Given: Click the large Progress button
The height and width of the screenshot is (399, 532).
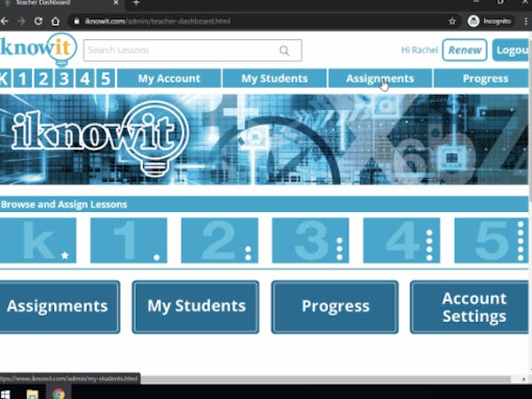Looking at the screenshot, I should (x=335, y=307).
